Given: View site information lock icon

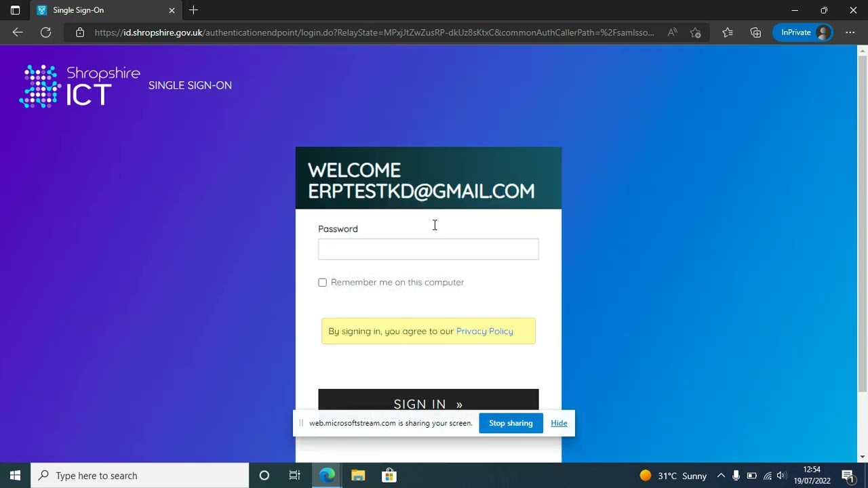Looking at the screenshot, I should coord(80,32).
